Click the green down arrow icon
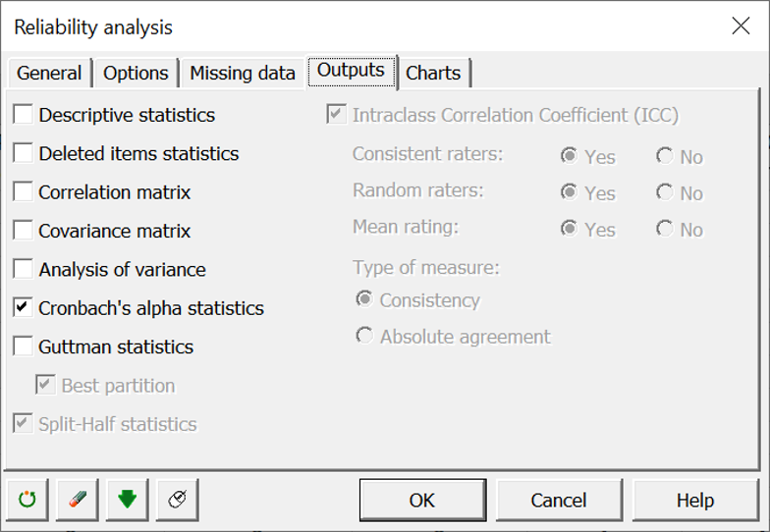 pos(127,500)
